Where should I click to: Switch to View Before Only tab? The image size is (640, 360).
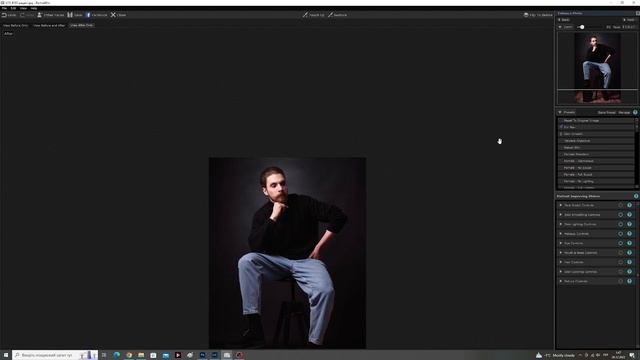pyautogui.click(x=16, y=25)
